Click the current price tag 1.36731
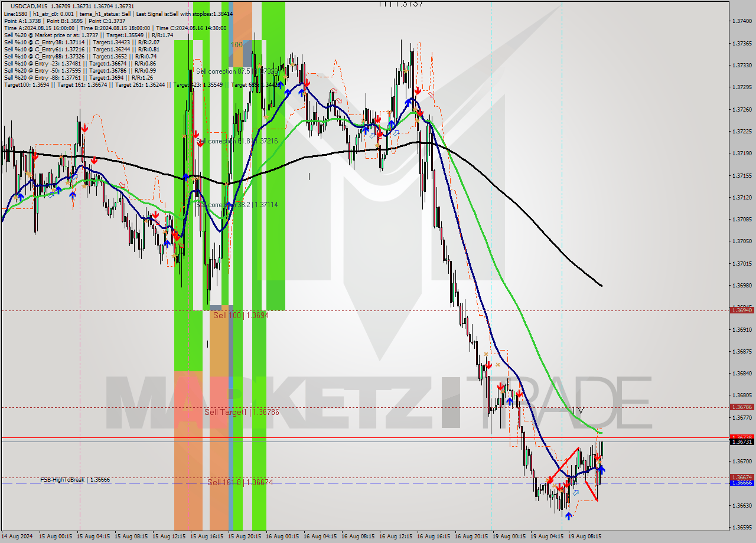The height and width of the screenshot is (543, 756). (741, 442)
